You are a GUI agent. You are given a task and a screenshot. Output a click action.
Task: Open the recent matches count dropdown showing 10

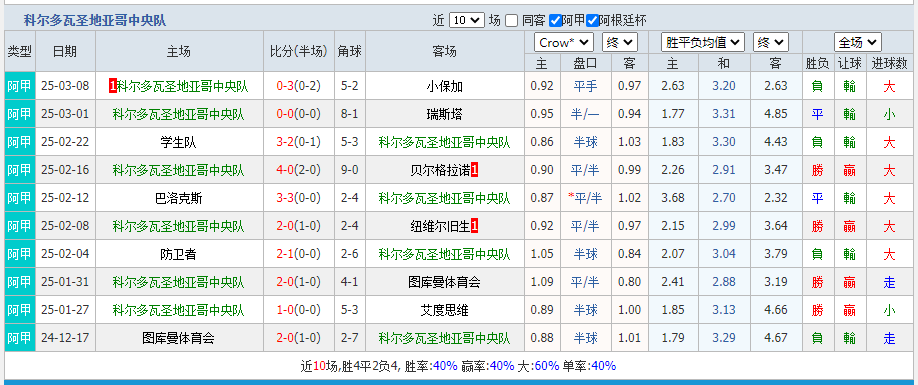pos(467,20)
